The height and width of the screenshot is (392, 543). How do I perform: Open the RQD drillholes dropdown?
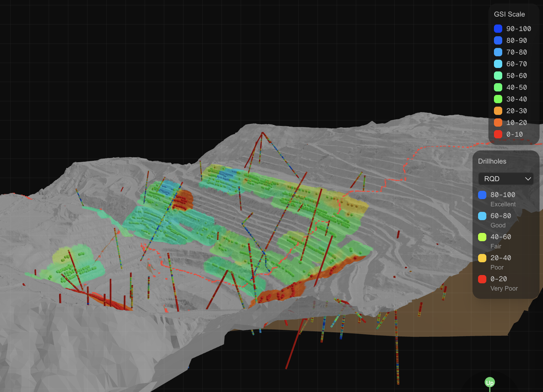[506, 179]
